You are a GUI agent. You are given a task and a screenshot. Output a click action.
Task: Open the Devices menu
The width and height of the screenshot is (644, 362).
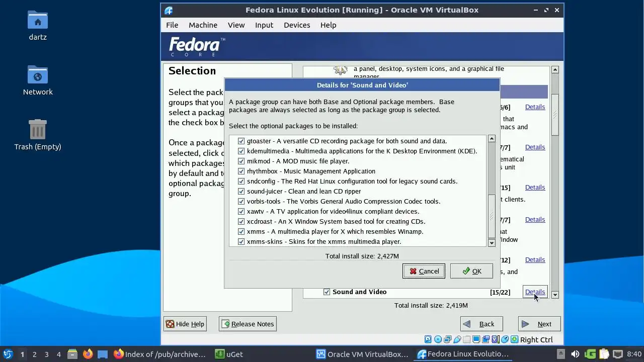[297, 25]
